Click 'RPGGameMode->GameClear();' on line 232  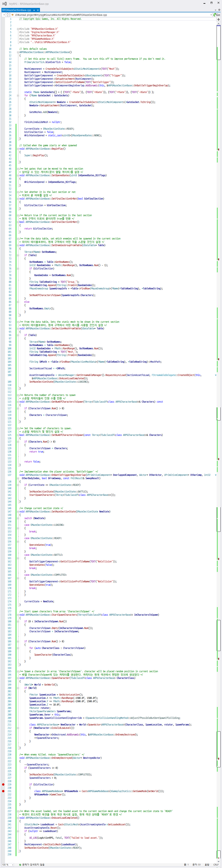pos(50,794)
